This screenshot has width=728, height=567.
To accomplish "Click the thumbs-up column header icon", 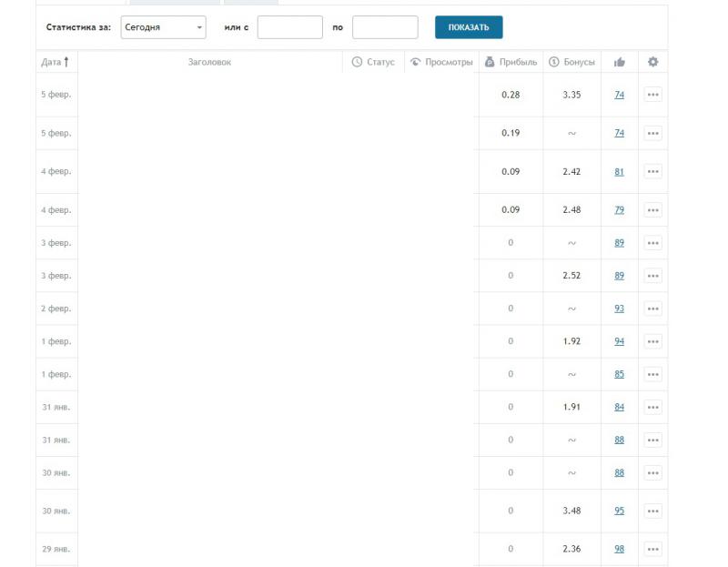I will (x=620, y=62).
